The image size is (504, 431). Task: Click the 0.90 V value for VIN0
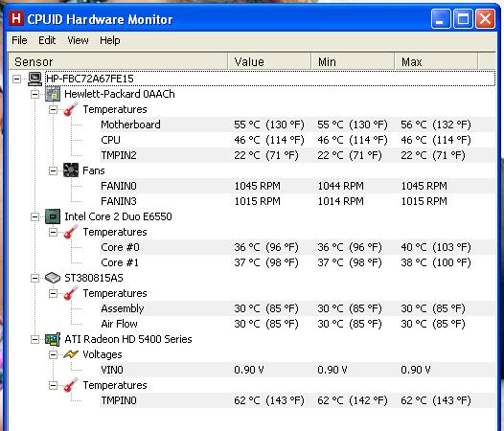(249, 370)
